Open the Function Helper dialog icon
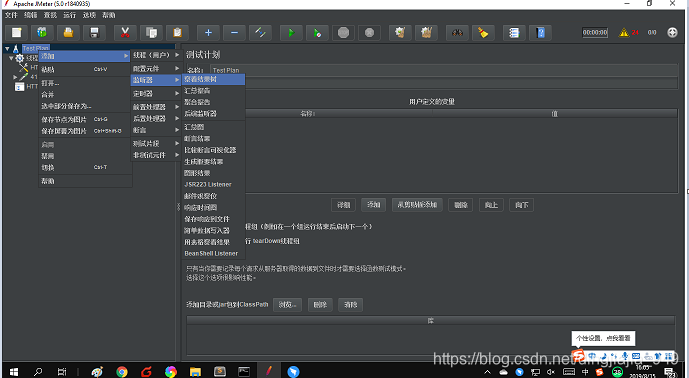Image resolution: width=689 pixels, height=378 pixels. click(514, 33)
